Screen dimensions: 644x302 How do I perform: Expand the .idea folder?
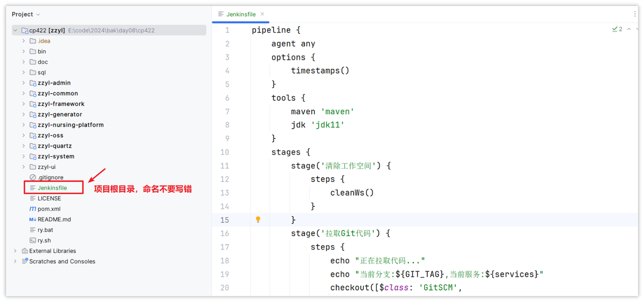(x=24, y=41)
